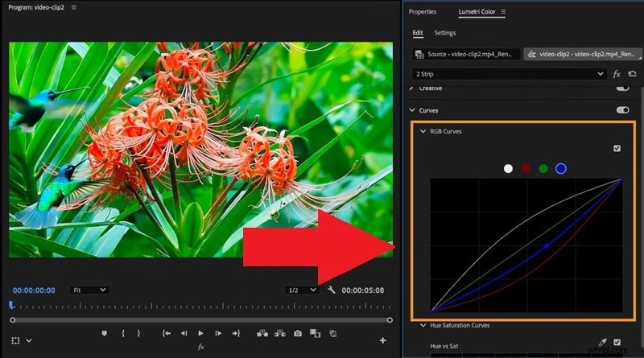Select the green curve channel
The width and height of the screenshot is (644, 358).
coord(543,169)
